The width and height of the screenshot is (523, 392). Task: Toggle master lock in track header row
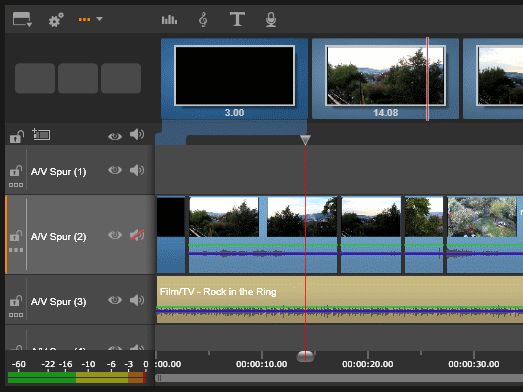pyautogui.click(x=16, y=136)
